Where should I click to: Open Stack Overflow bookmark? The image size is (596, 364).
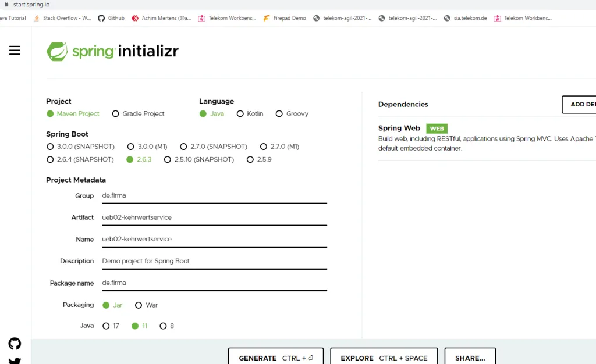point(62,18)
